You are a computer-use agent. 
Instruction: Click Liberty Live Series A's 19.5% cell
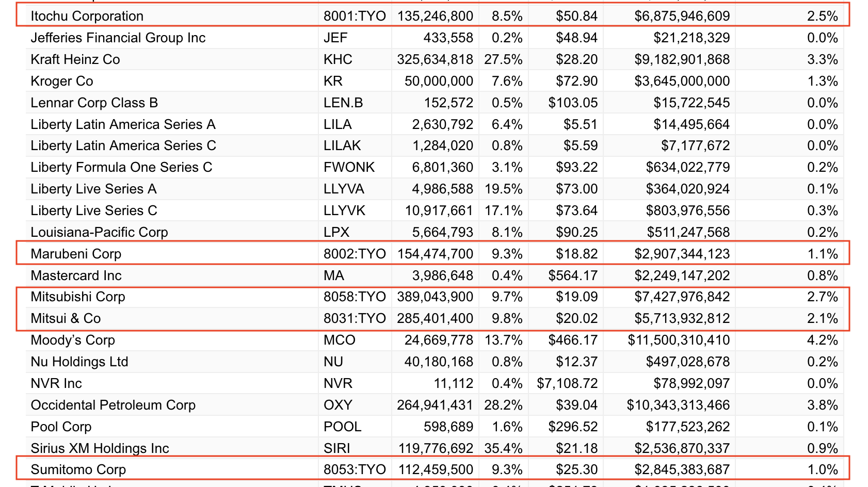(503, 189)
